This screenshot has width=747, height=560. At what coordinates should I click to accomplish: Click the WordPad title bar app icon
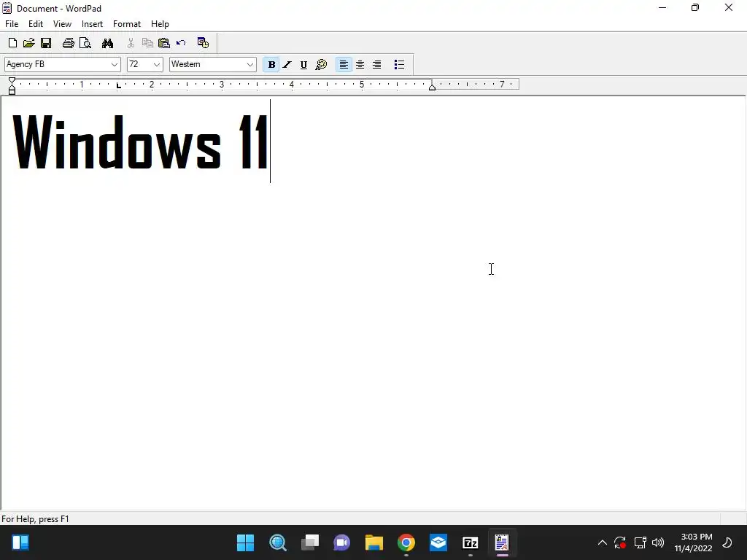coord(7,8)
